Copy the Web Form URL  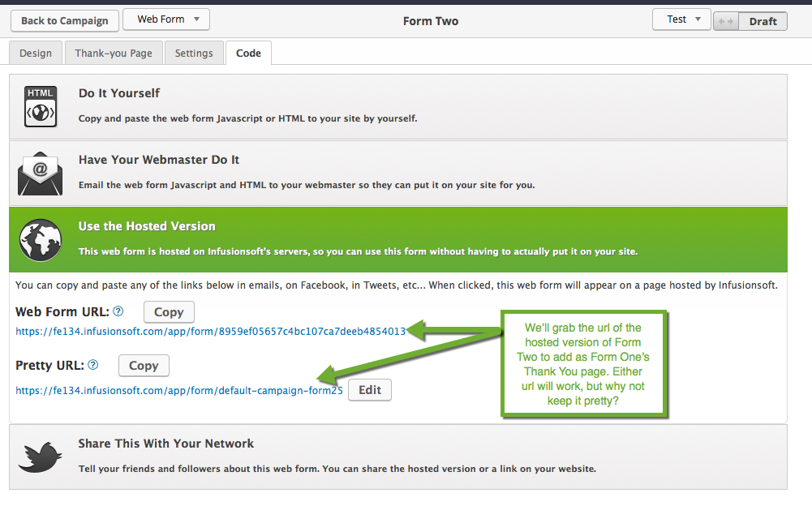(169, 312)
